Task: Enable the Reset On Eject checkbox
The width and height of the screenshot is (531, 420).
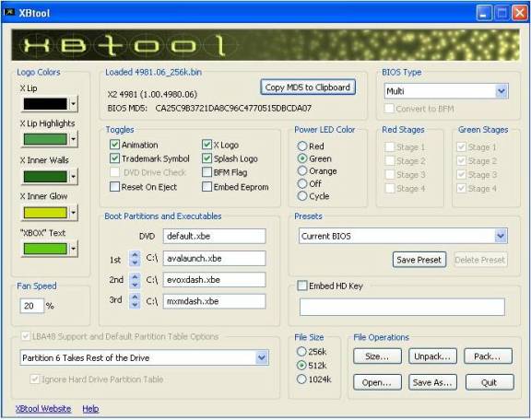Action: pos(114,187)
